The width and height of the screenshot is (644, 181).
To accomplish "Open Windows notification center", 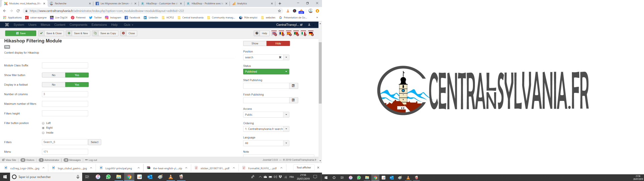I will (315, 177).
